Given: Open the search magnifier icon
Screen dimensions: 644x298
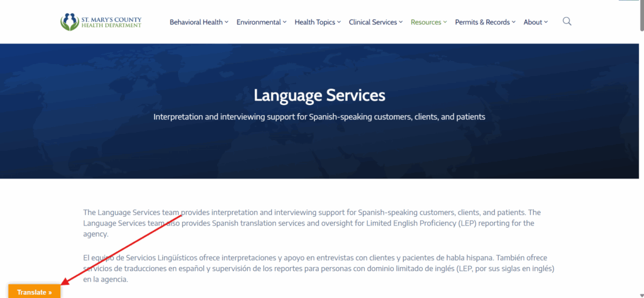Looking at the screenshot, I should (567, 21).
